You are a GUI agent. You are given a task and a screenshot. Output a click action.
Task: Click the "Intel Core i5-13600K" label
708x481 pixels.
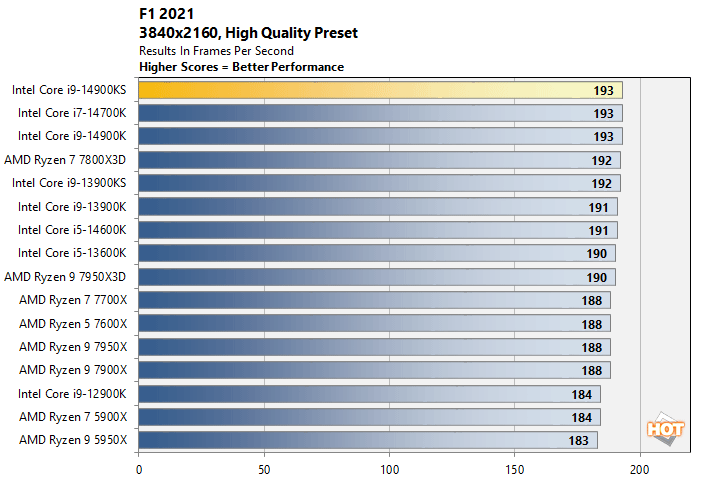click(72, 253)
